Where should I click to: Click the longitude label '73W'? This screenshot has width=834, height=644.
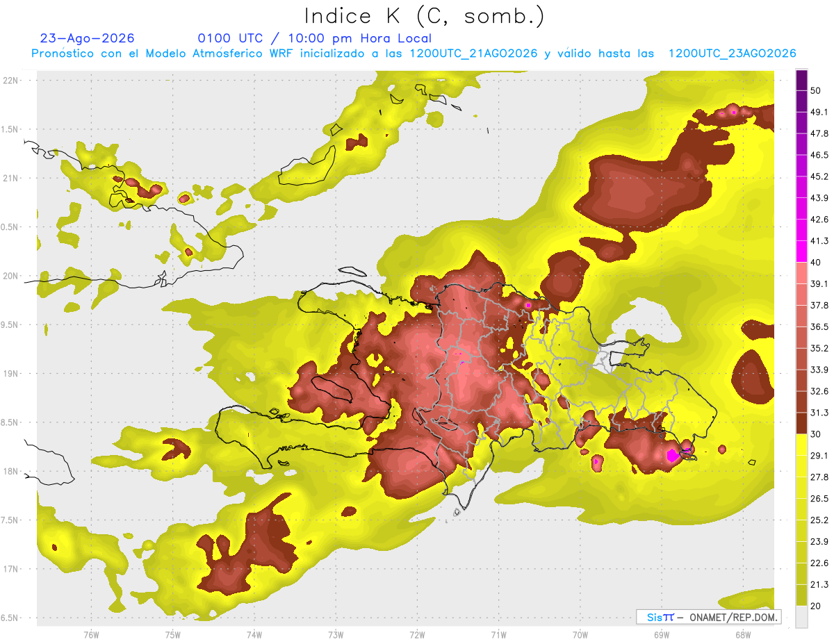click(336, 635)
